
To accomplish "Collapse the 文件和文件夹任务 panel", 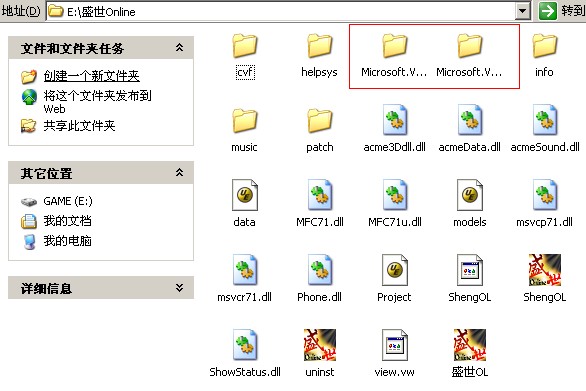I will [180, 47].
